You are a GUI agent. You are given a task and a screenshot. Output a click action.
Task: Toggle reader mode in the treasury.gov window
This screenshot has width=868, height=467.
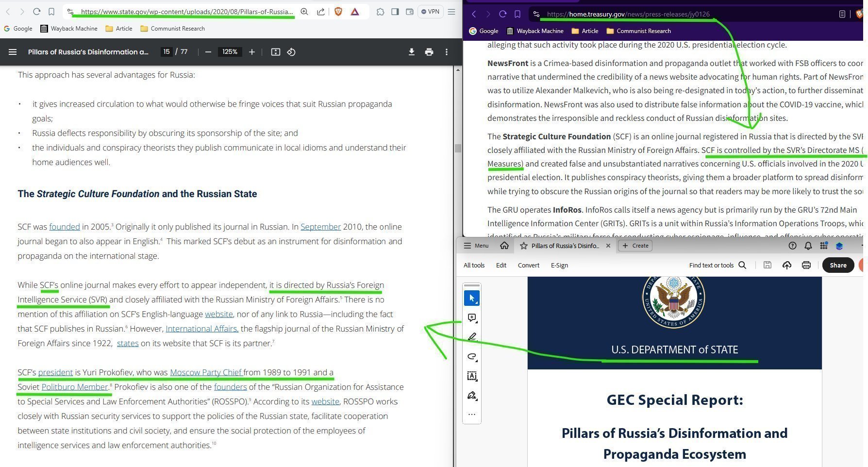[x=842, y=14]
